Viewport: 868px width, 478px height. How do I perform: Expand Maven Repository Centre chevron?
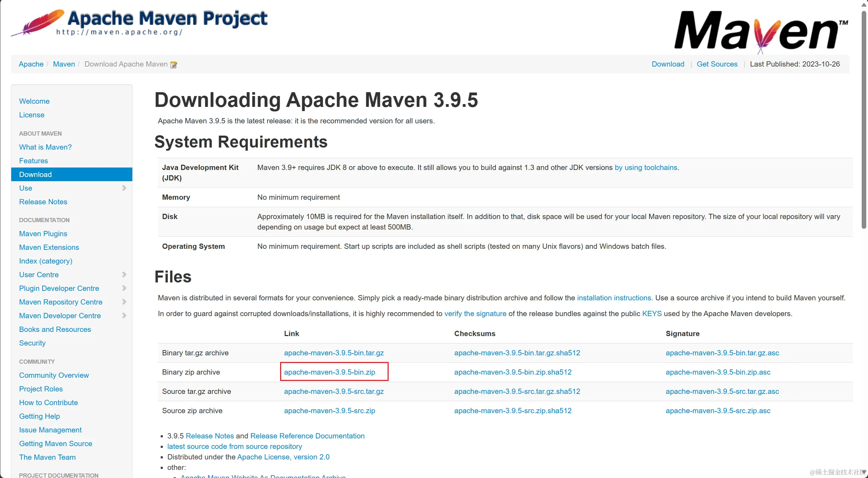pos(124,302)
